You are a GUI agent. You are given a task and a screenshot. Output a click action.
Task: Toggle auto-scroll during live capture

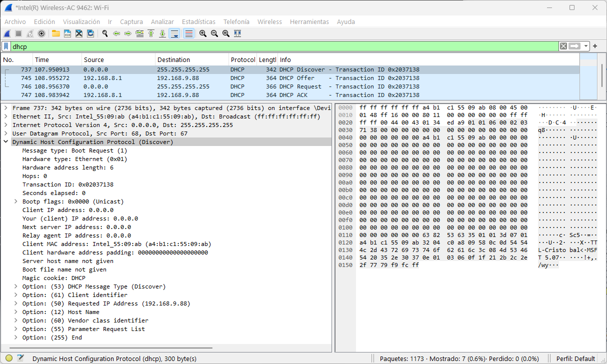coord(174,33)
